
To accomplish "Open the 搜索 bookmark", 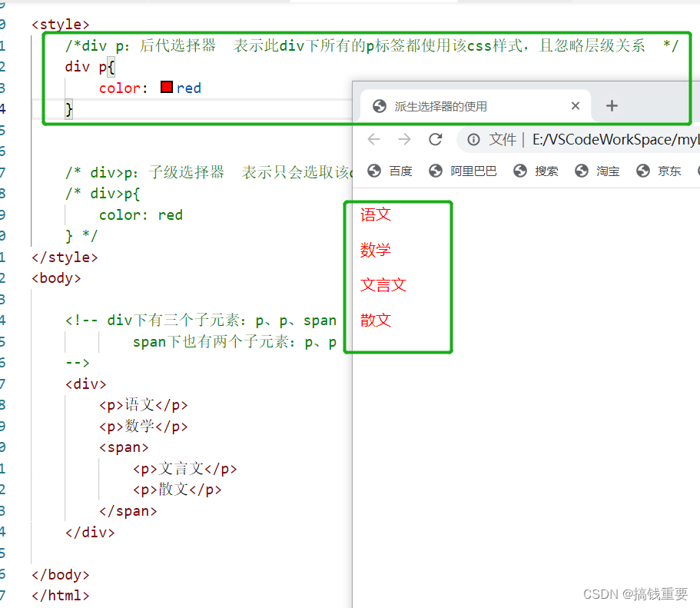I will point(536,171).
